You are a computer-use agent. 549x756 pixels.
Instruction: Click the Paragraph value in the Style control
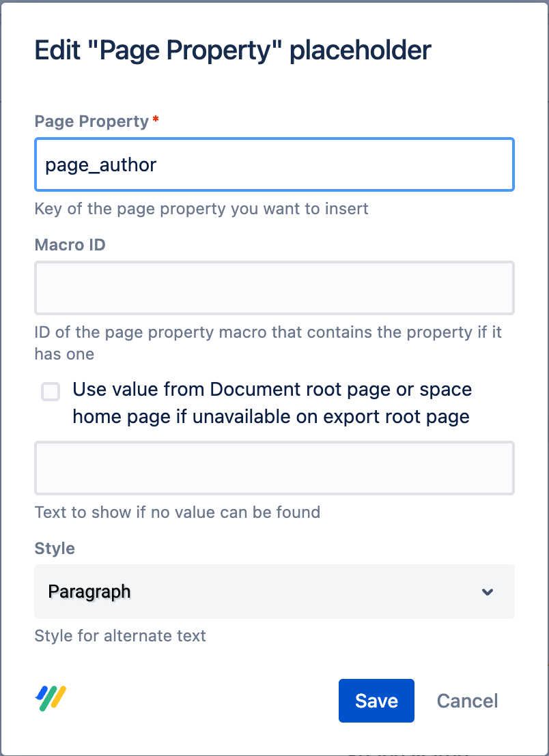pyautogui.click(x=89, y=592)
